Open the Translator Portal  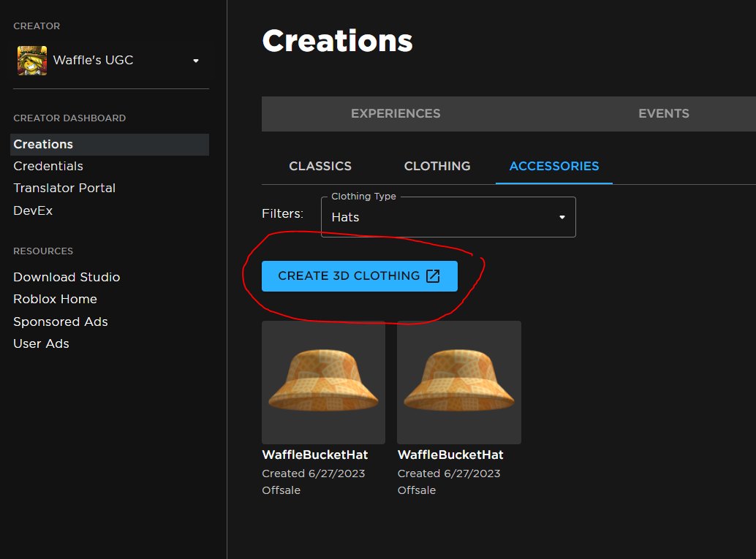point(64,188)
